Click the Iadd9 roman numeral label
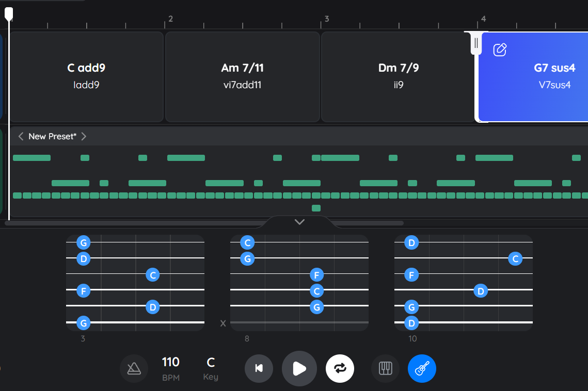The image size is (588, 391). pos(87,85)
